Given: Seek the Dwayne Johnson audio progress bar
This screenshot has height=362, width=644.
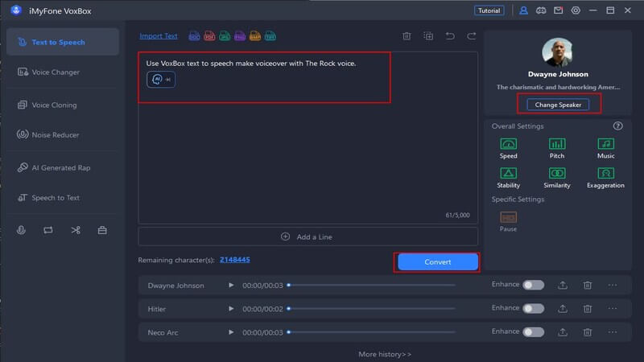Looking at the screenshot, I should pyautogui.click(x=371, y=285).
